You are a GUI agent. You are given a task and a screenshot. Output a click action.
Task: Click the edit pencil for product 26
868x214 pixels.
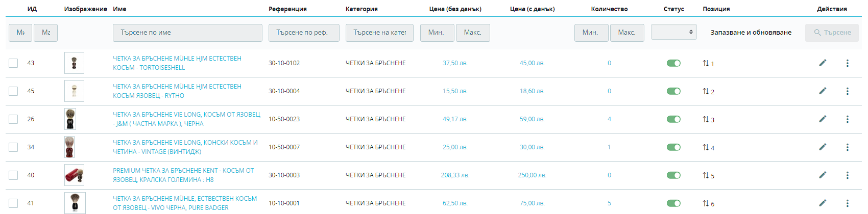point(823,119)
